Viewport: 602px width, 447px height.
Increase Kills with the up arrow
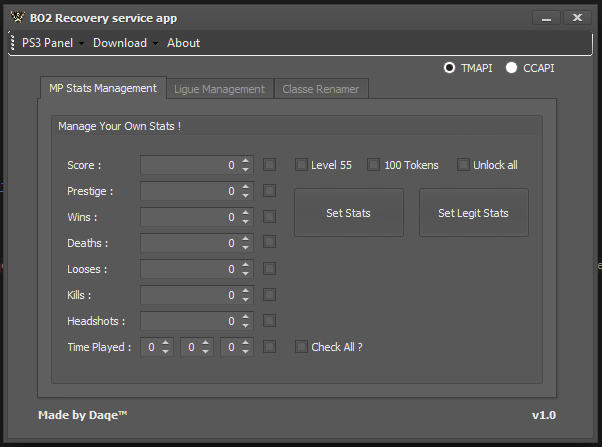click(x=245, y=290)
